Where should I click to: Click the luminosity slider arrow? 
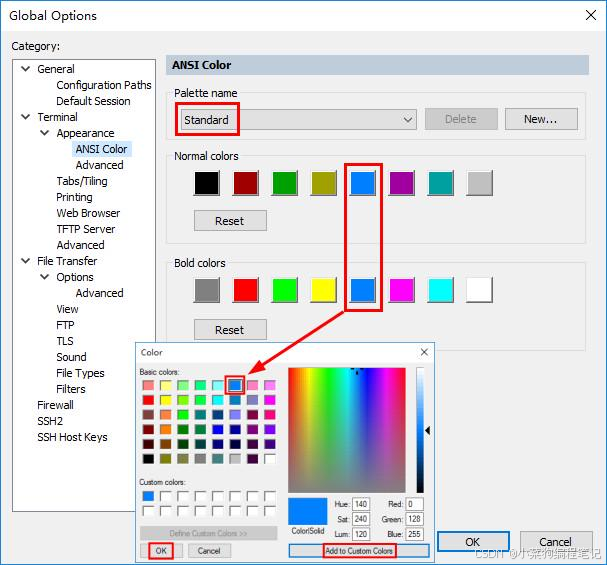point(428,430)
